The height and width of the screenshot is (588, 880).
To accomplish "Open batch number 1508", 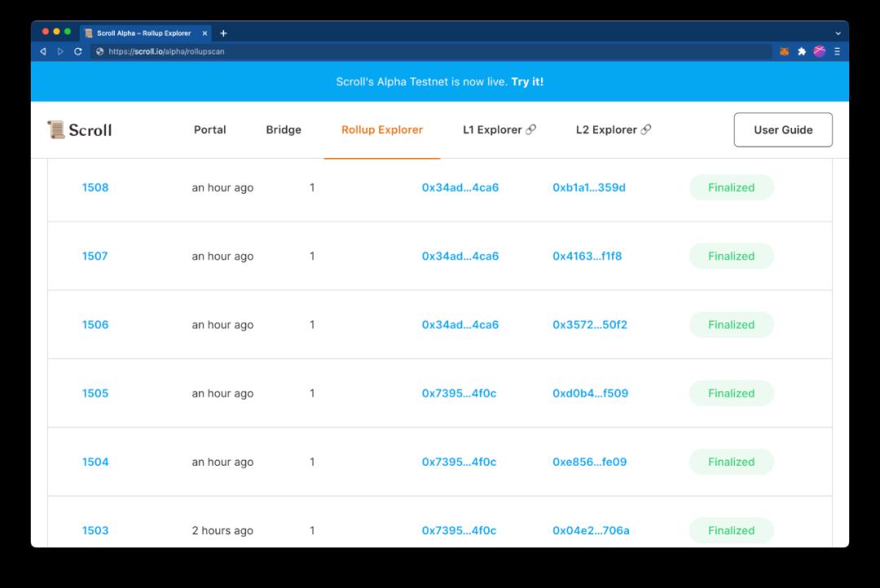I will pos(95,187).
